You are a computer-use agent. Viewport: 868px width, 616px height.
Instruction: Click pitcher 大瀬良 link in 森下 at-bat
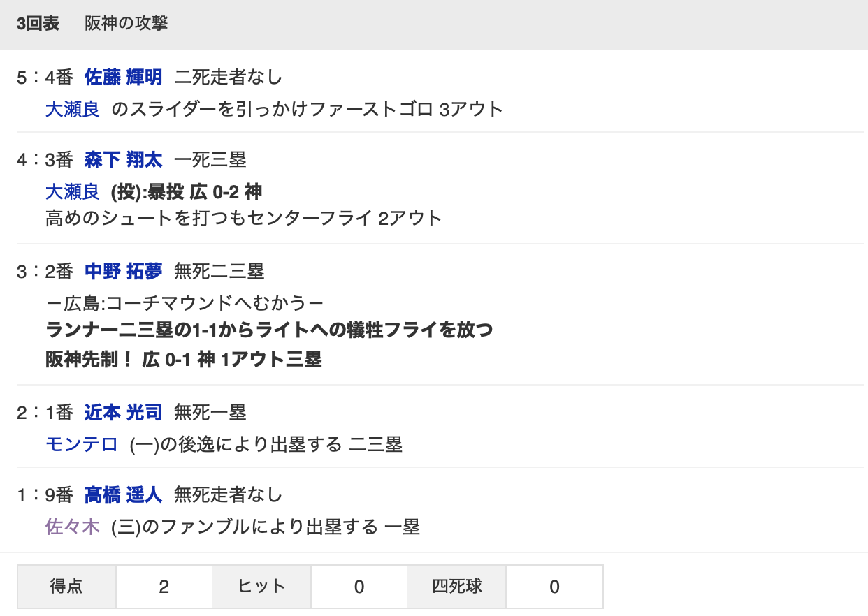click(x=73, y=191)
